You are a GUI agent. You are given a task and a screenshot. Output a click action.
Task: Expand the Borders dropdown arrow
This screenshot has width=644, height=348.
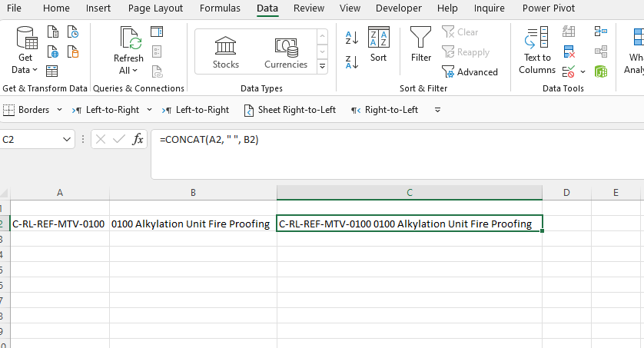click(x=59, y=110)
